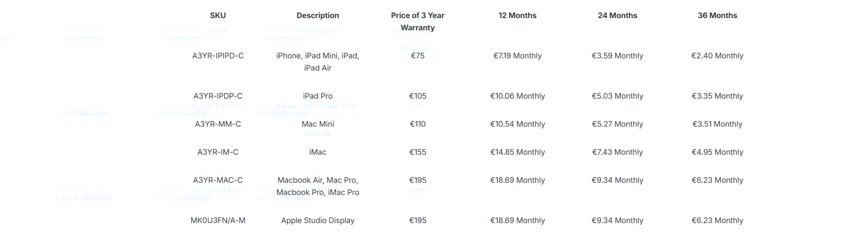
Task: Click the Description column header
Action: pyautogui.click(x=317, y=15)
